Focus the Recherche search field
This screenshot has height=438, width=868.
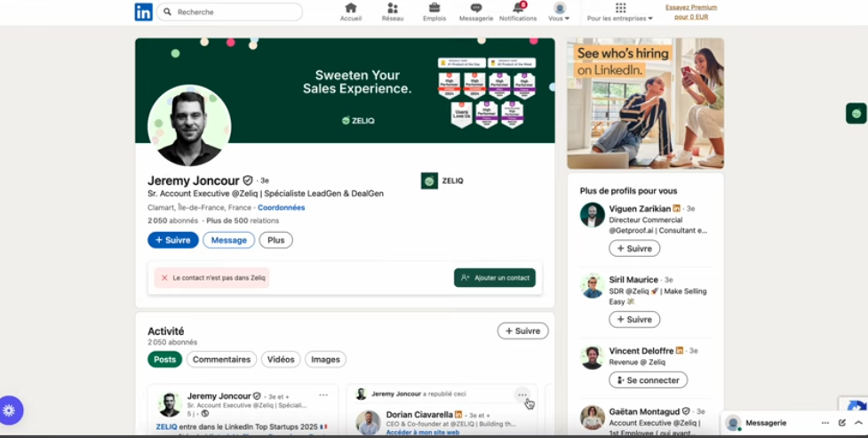tap(230, 12)
